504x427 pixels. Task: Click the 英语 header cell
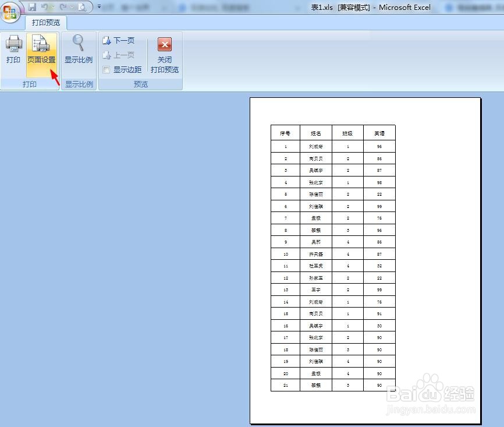coord(379,133)
